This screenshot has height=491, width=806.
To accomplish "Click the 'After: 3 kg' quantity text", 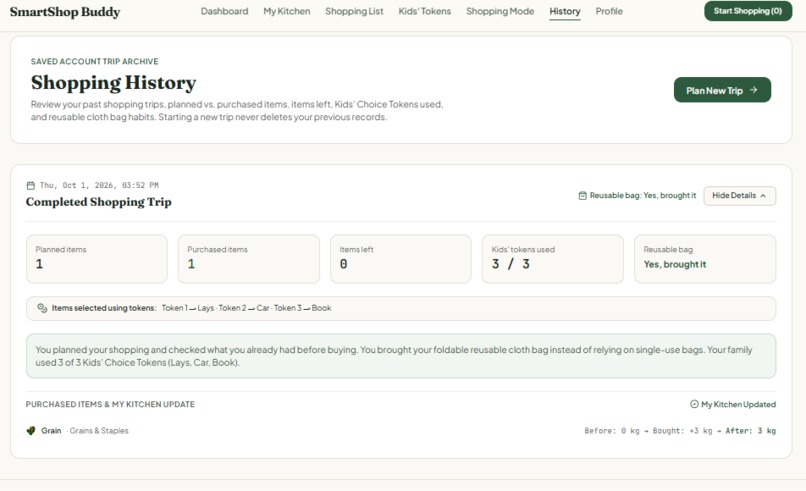I will 750,430.
